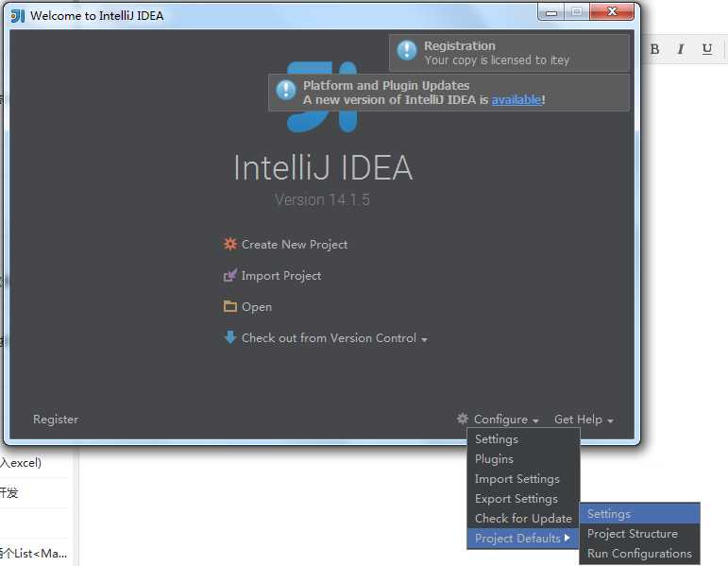This screenshot has height=566, width=728.
Task: Click the IntelliJ title bar logo icon
Action: click(x=18, y=15)
